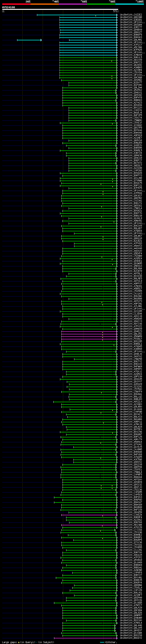Select label UniRef100_Q9FG39

[131, 377]
